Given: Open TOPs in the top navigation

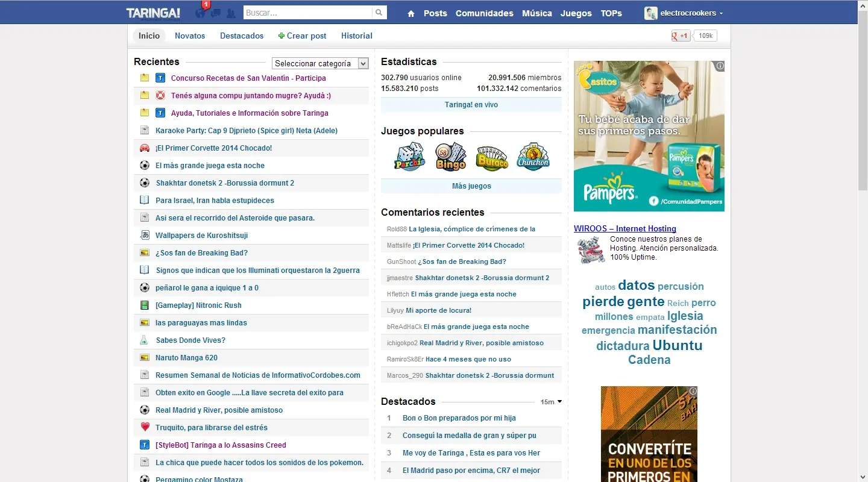Looking at the screenshot, I should click(611, 13).
